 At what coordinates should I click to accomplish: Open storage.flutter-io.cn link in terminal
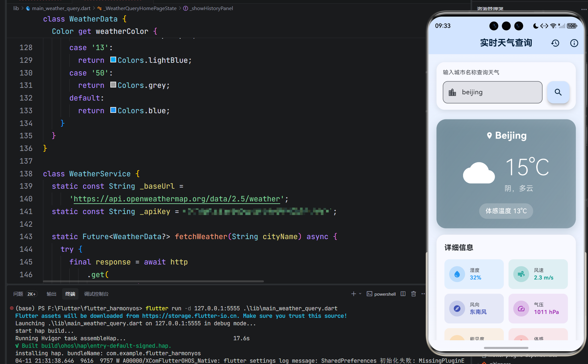190,316
